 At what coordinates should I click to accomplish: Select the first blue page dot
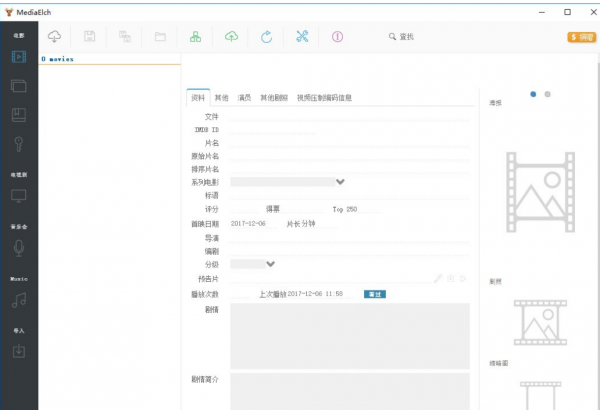(533, 94)
